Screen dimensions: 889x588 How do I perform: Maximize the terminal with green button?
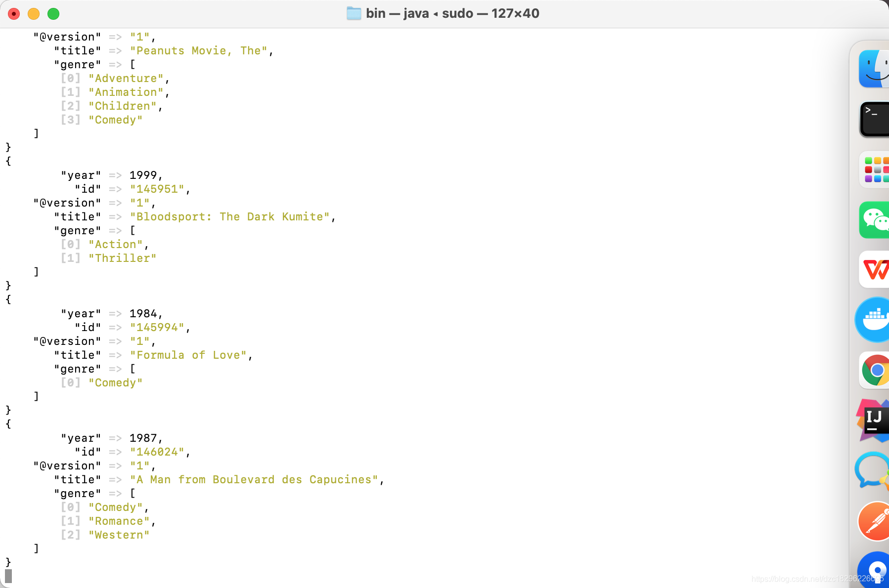coord(53,14)
